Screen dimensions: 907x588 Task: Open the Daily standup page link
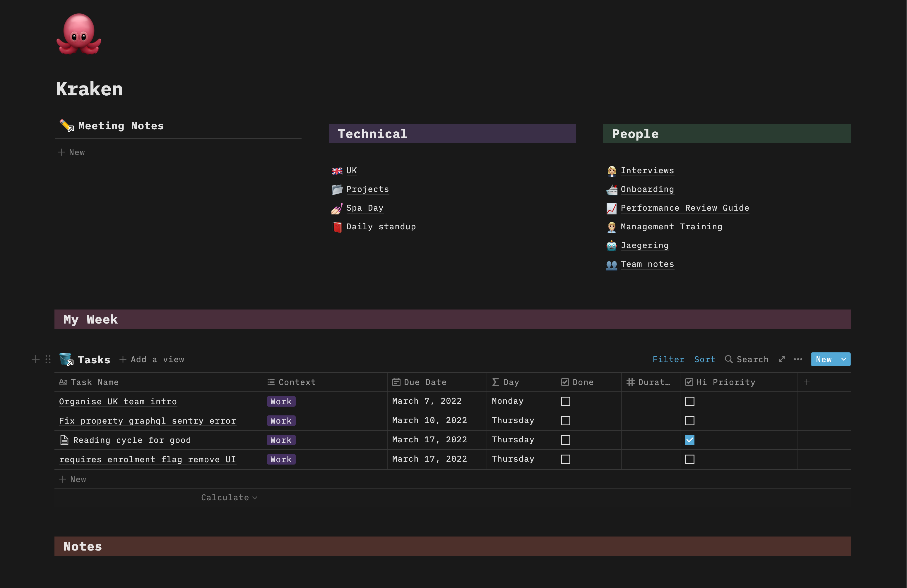(381, 226)
